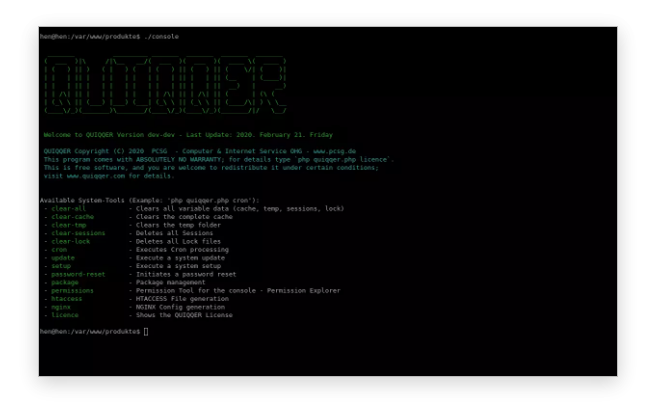Click the clear-sessions command name
Image resolution: width=657 pixels, height=415 pixels.
(77, 233)
